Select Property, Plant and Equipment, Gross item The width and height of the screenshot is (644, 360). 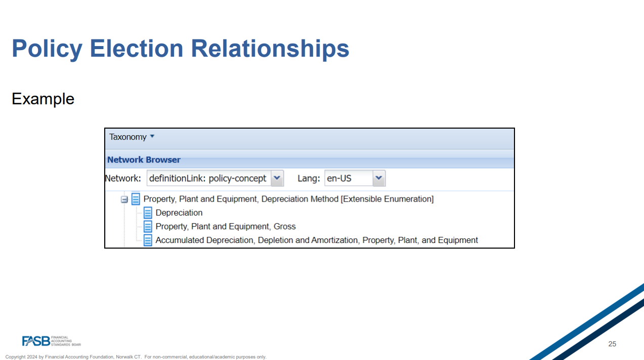coord(226,226)
